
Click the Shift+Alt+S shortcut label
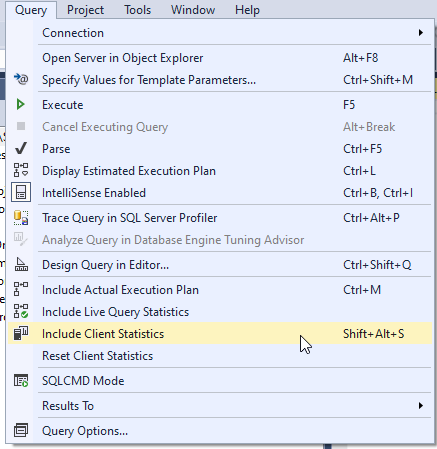click(x=374, y=334)
